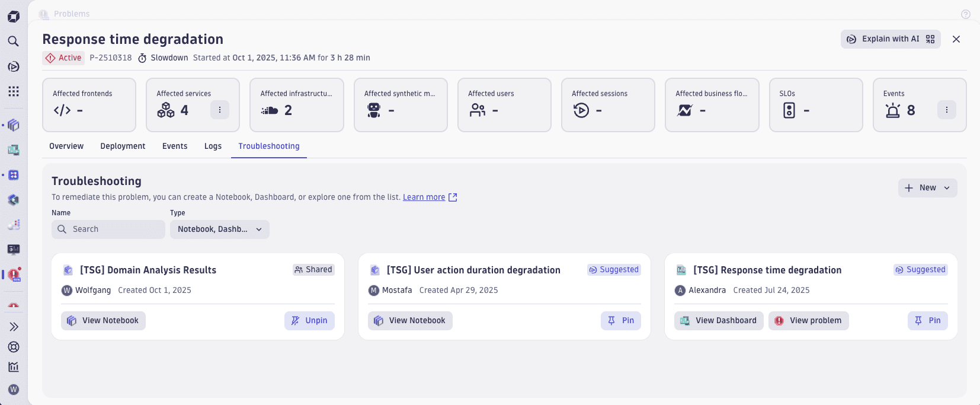Switch to the Overview tab
Image resolution: width=980 pixels, height=405 pixels.
click(x=66, y=146)
